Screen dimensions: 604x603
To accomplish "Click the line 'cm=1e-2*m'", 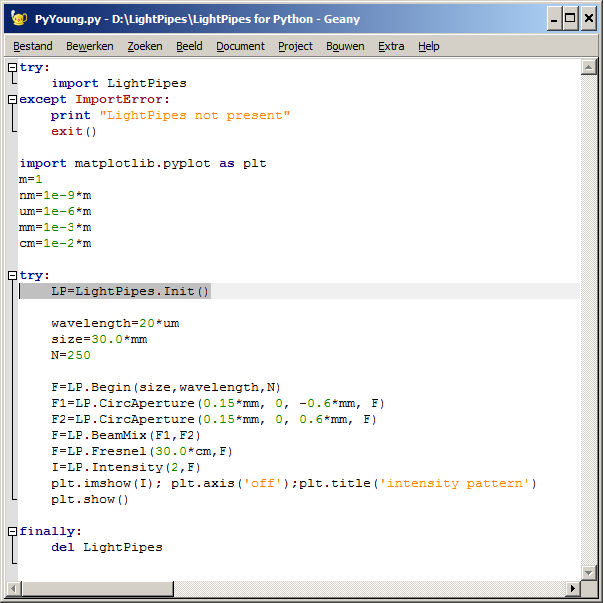I will pos(55,244).
